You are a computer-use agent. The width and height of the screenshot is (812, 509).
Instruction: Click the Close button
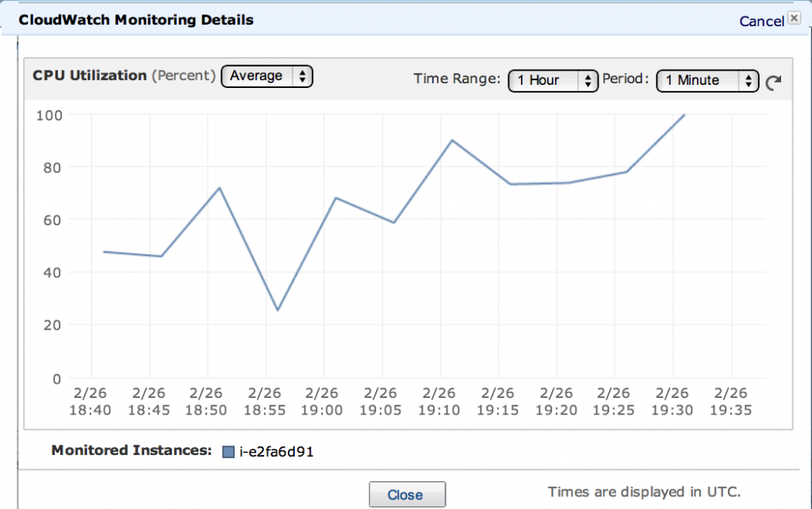(407, 495)
